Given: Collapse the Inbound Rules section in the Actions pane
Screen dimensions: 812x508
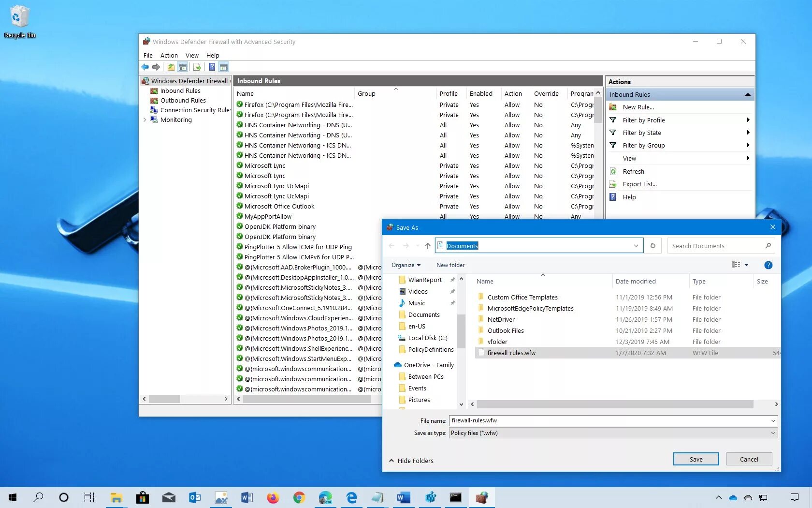Looking at the screenshot, I should click(x=748, y=94).
